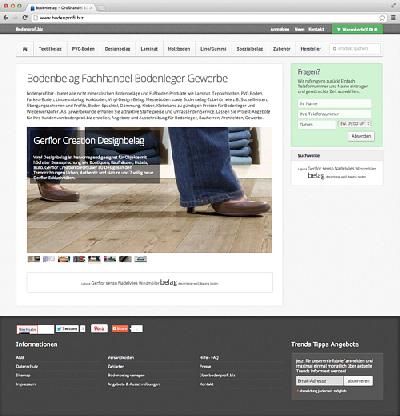Open the Lino/Gummi category
Image resolution: width=400 pixels, height=416 pixels.
(213, 49)
